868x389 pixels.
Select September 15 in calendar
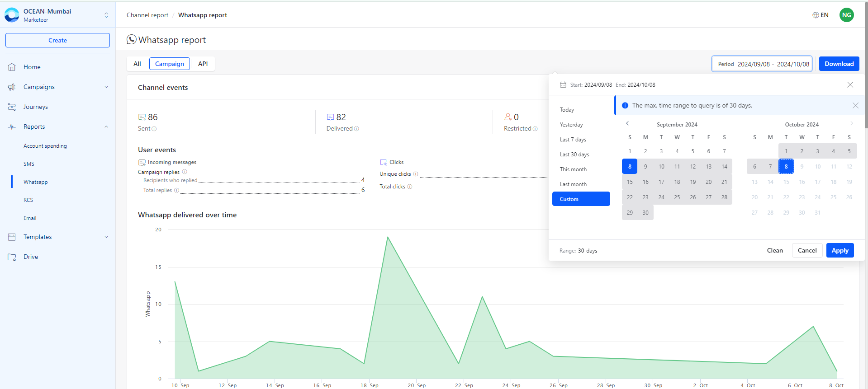[x=630, y=182]
